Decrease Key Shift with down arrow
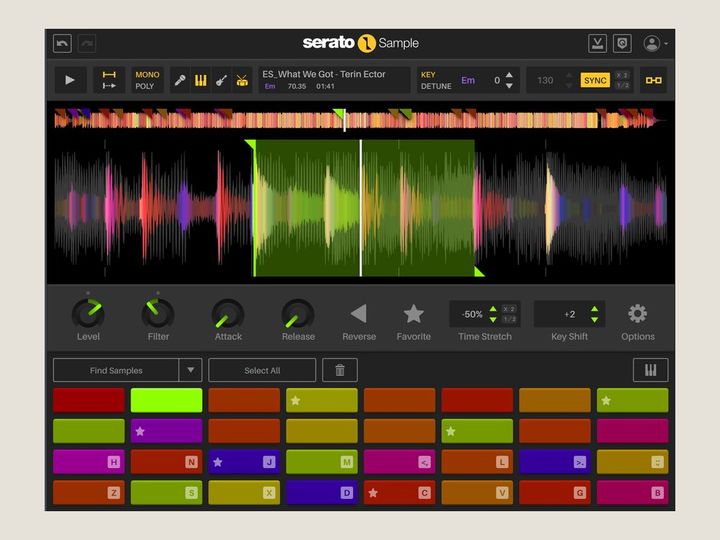 [595, 320]
